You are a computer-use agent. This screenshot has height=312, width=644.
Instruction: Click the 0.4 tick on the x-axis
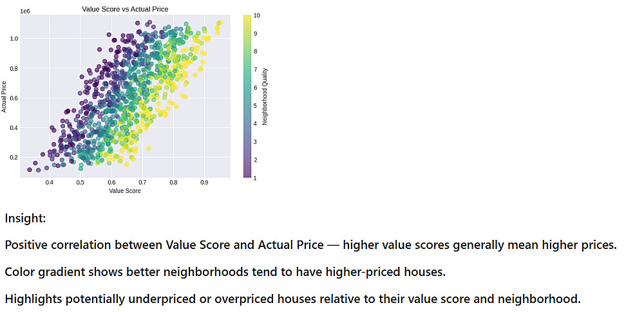(x=49, y=183)
